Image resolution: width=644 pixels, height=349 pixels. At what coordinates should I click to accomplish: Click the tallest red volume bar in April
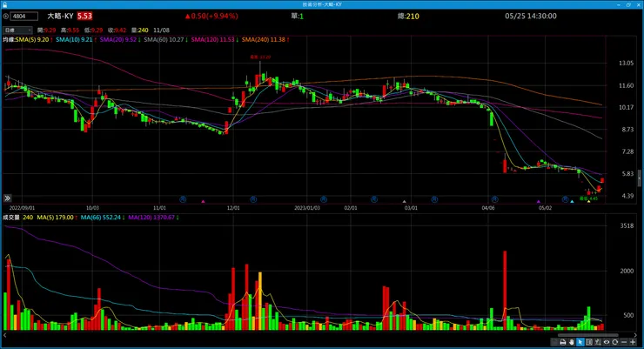coord(505,291)
